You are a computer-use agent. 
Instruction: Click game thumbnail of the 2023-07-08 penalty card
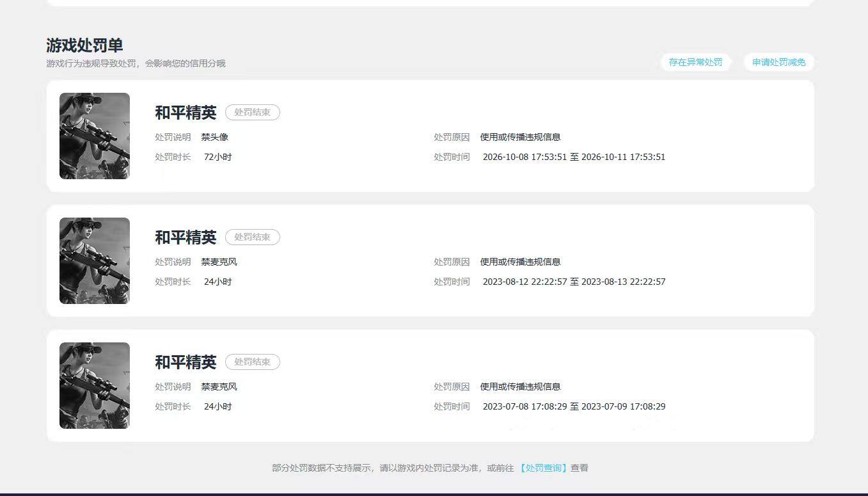[95, 385]
